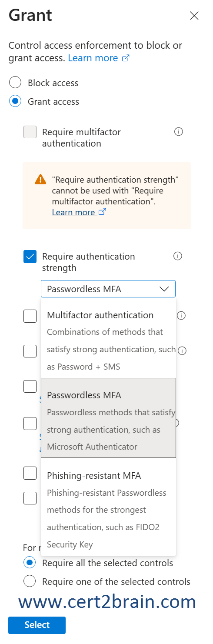Open the top Learn more link
Viewport: 213px width, 644px height.
[93, 58]
